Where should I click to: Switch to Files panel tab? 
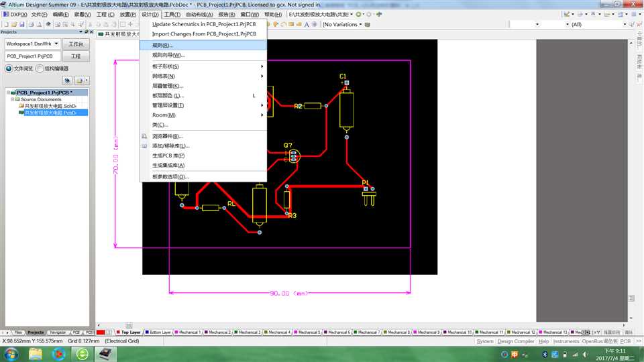[x=18, y=333]
